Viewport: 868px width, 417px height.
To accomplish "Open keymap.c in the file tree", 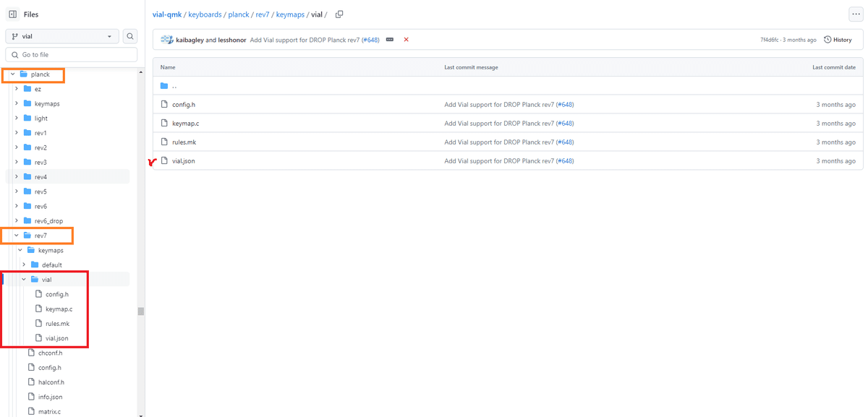I will click(59, 309).
